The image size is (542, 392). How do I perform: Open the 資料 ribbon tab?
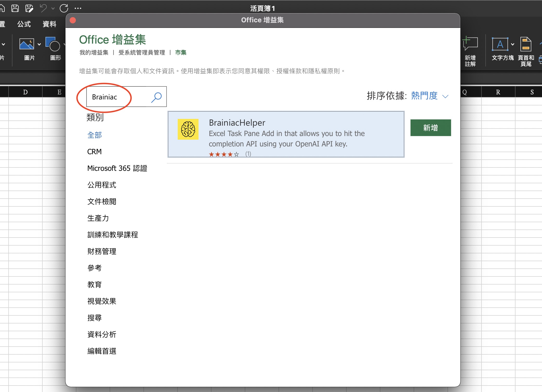(49, 24)
